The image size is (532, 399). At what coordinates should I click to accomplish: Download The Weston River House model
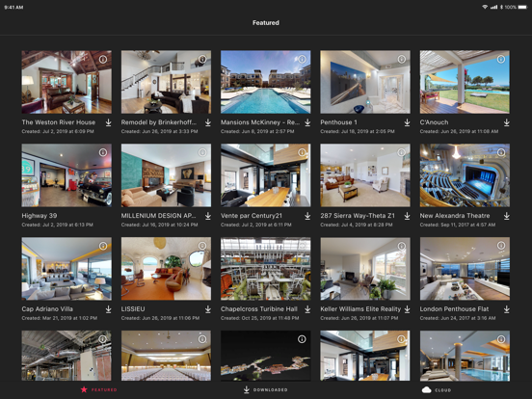click(x=108, y=122)
